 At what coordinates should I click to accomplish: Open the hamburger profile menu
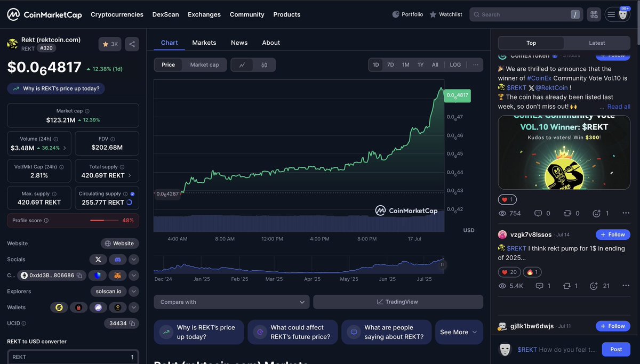point(617,14)
